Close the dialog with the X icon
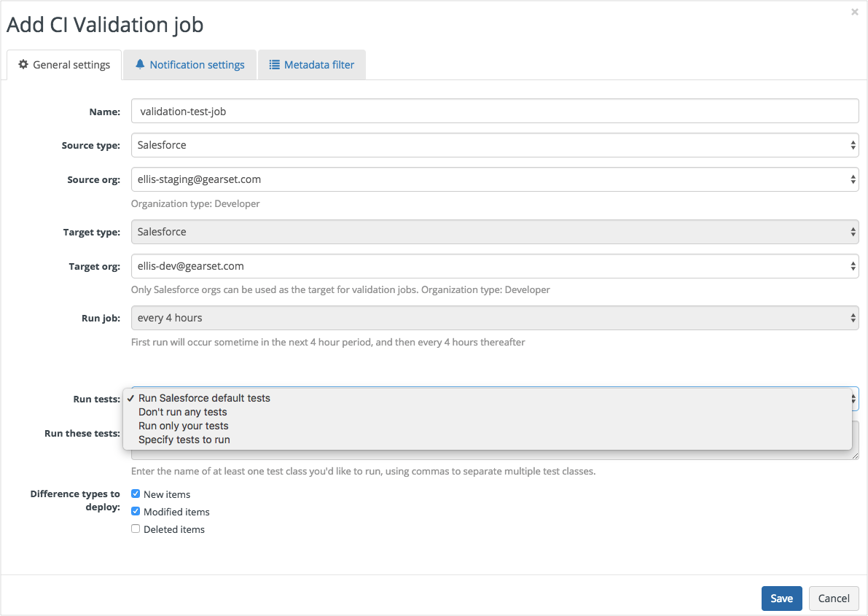868x616 pixels. [x=855, y=12]
